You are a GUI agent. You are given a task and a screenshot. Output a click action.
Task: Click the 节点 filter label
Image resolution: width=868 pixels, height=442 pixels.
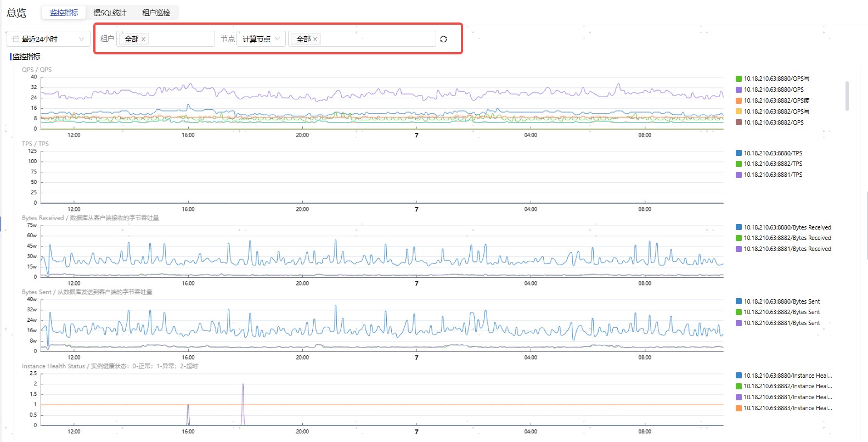(228, 38)
